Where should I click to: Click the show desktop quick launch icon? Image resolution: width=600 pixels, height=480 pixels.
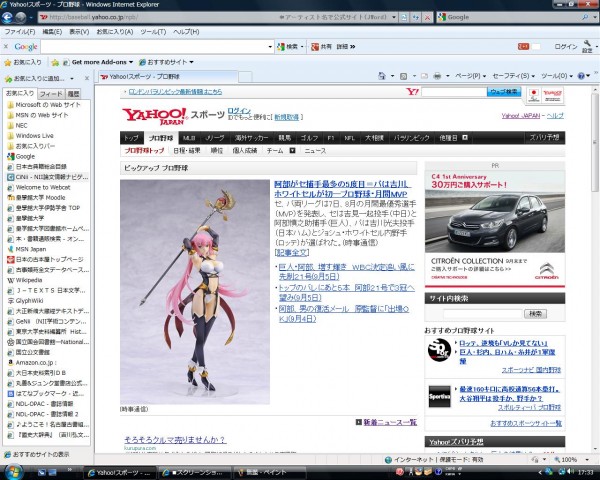(52, 472)
